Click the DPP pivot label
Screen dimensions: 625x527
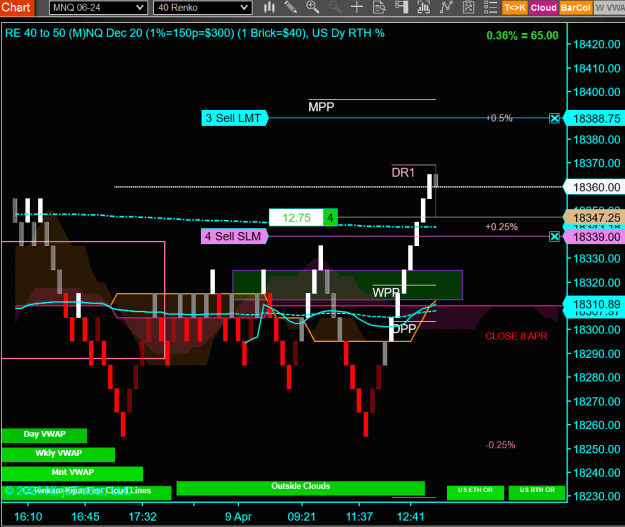click(404, 329)
